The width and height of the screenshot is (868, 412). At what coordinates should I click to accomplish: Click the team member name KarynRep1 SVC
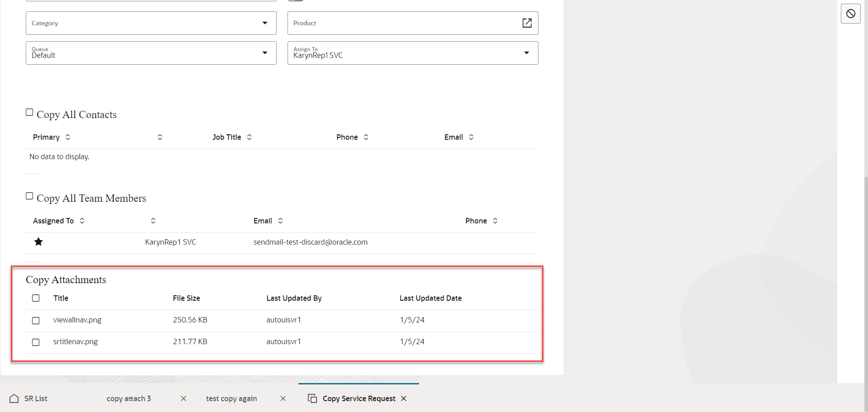pos(170,242)
